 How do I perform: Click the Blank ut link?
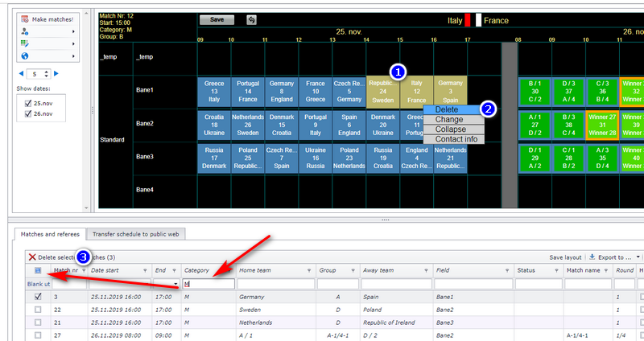pyautogui.click(x=38, y=284)
